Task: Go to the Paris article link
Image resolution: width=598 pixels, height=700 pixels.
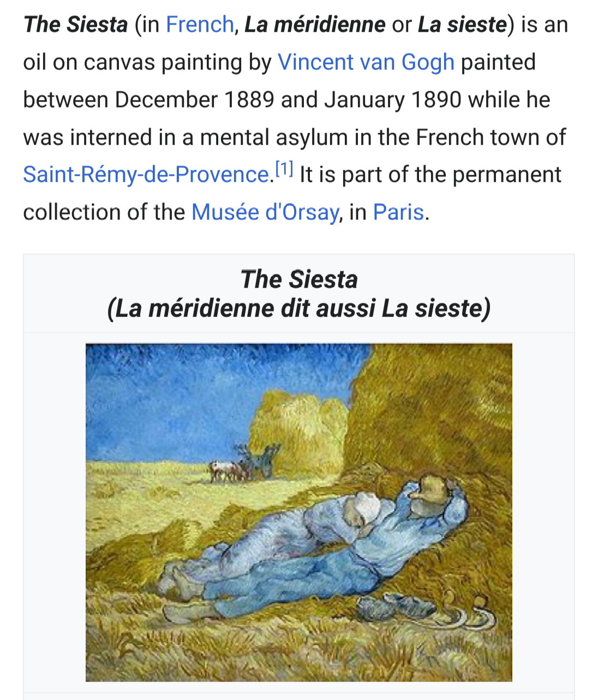Action: coord(398,212)
